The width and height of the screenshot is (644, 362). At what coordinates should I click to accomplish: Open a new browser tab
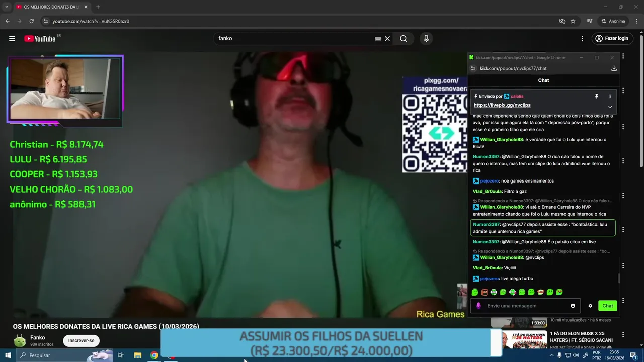(x=98, y=7)
